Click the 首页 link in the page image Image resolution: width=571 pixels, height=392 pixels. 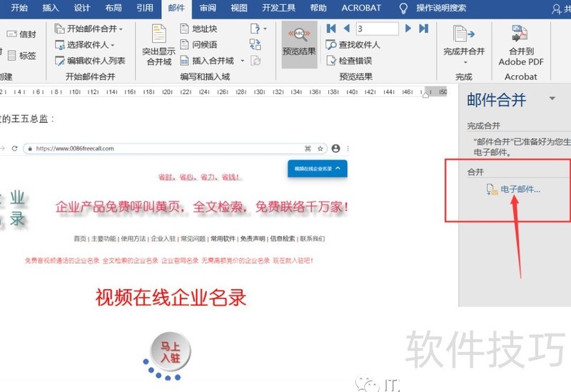tap(80, 238)
